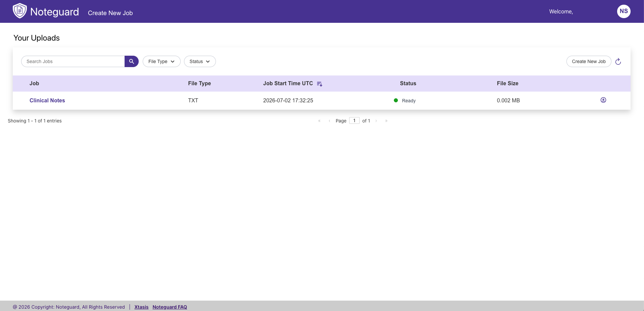Click the Noteguard shield logo
644x311 pixels.
pos(19,11)
